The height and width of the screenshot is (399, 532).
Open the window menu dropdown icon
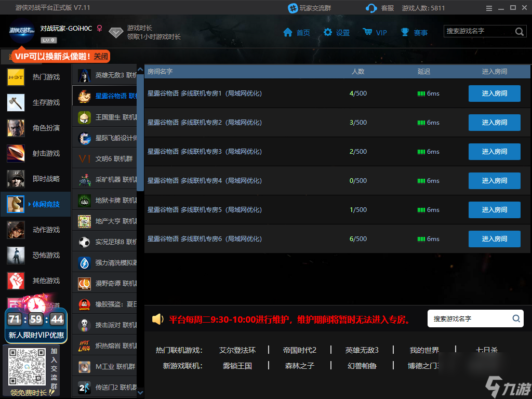pyautogui.click(x=489, y=8)
